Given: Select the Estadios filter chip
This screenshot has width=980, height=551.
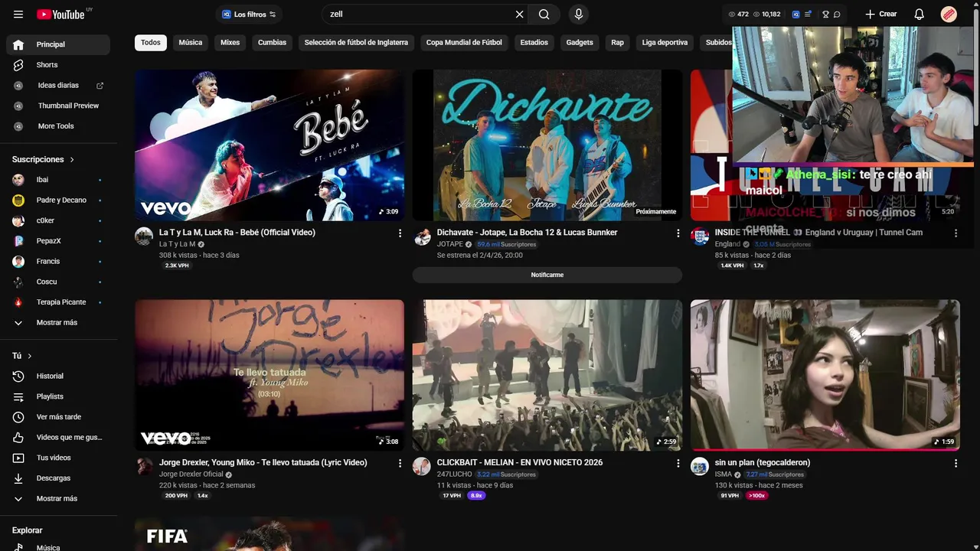Looking at the screenshot, I should (x=534, y=43).
